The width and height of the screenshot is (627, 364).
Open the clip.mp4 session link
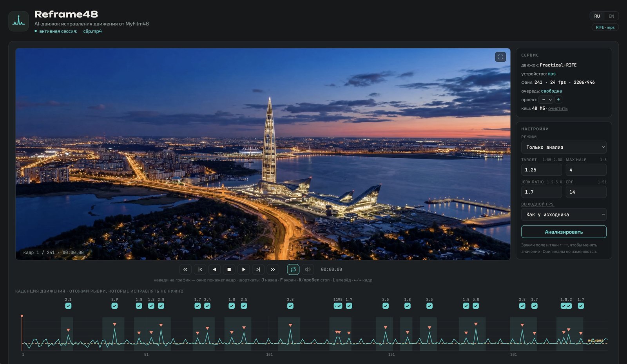click(x=92, y=31)
